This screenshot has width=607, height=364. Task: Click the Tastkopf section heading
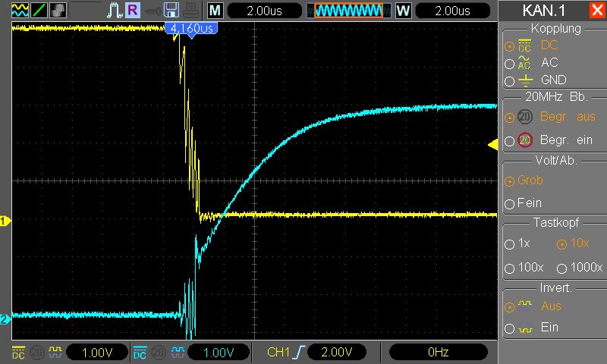(556, 222)
